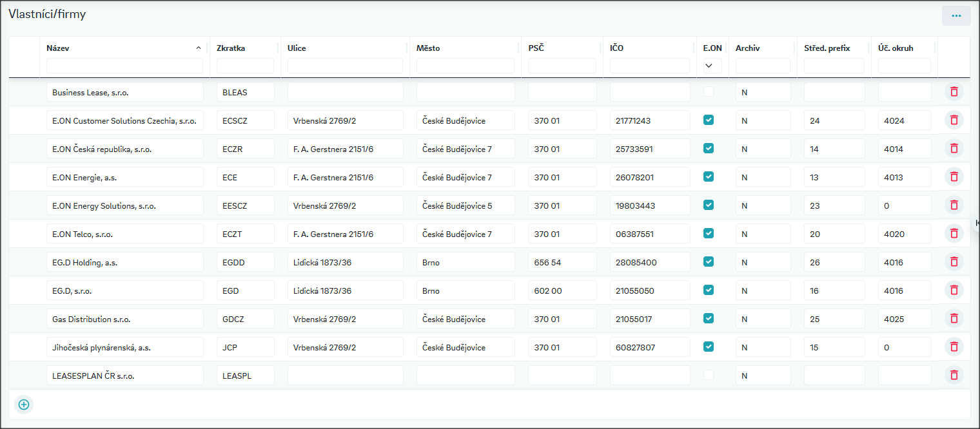The height and width of the screenshot is (429, 980).
Task: Toggle E.ON checkbox for EG.D, s.r.o.
Action: point(709,290)
